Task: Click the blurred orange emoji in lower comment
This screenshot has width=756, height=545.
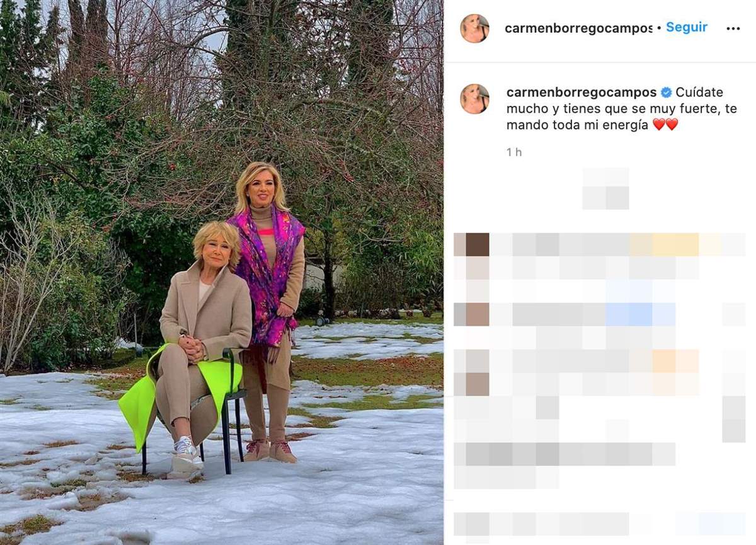Action: click(x=675, y=361)
